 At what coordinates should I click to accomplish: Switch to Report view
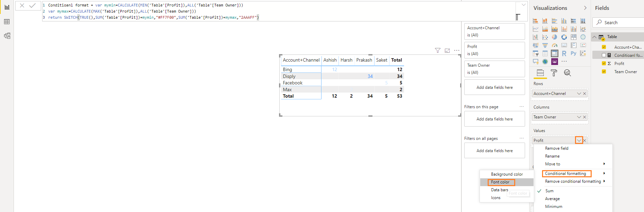7,7
